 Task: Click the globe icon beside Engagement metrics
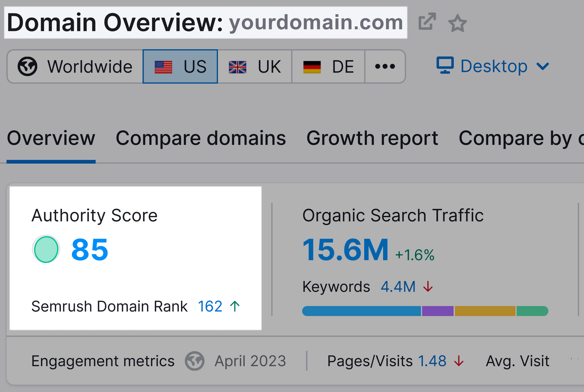click(x=195, y=361)
